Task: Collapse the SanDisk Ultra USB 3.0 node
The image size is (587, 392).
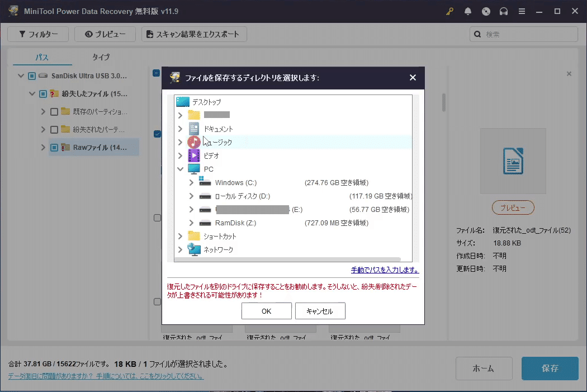Action: (x=21, y=75)
